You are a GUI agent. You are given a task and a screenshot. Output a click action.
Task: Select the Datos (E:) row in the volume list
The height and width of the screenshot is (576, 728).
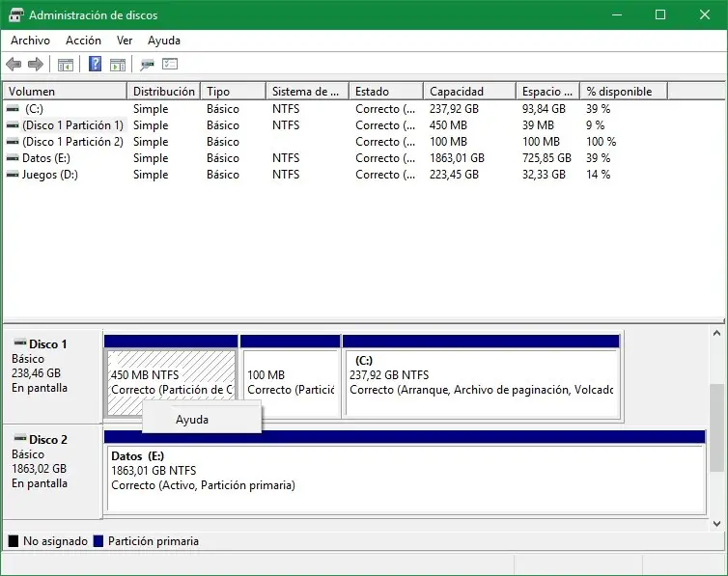49,158
